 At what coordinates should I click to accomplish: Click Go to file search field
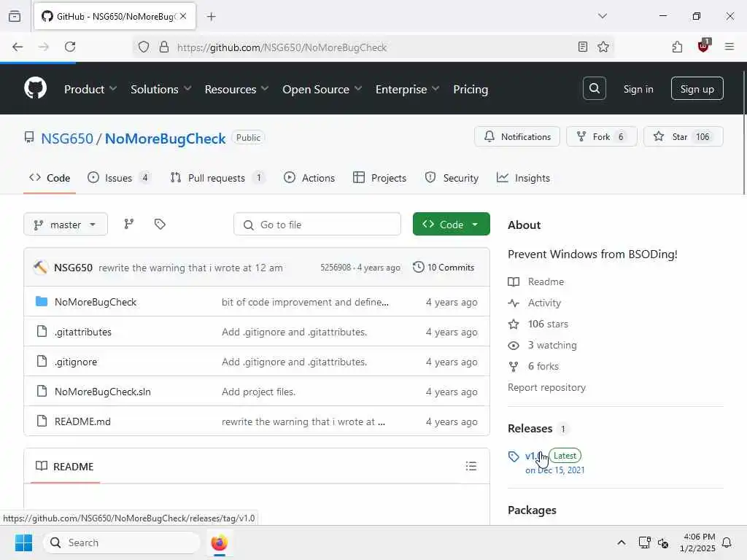(317, 225)
